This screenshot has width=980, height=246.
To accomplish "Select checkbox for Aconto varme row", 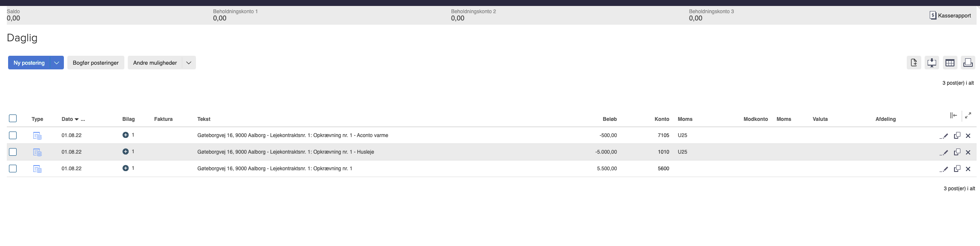I will [13, 135].
